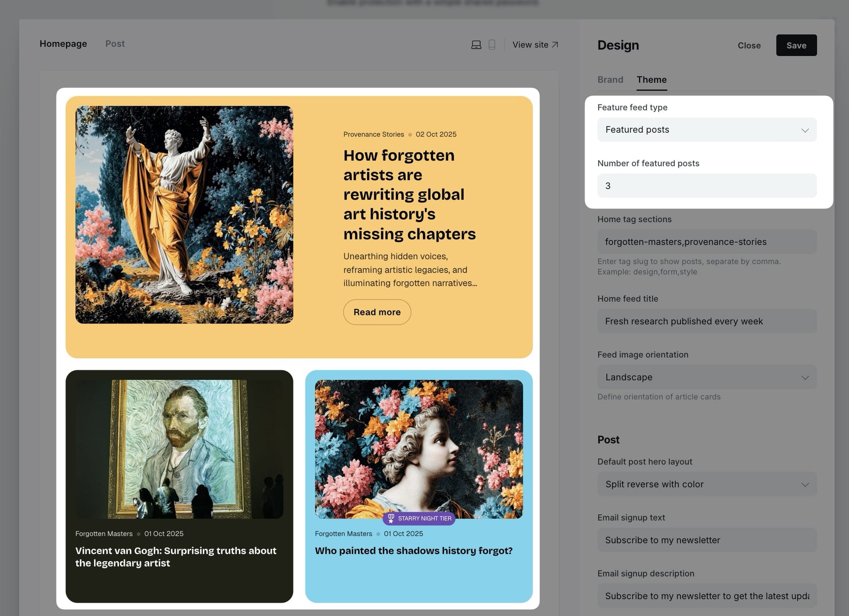Viewport: 849px width, 616px height.
Task: Open the Feature feed type dropdown
Action: point(706,129)
